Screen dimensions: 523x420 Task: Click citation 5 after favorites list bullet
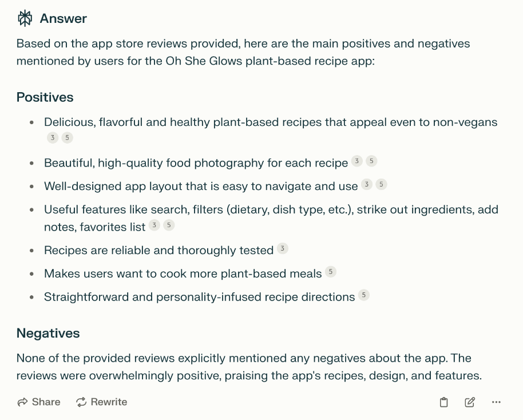(168, 225)
